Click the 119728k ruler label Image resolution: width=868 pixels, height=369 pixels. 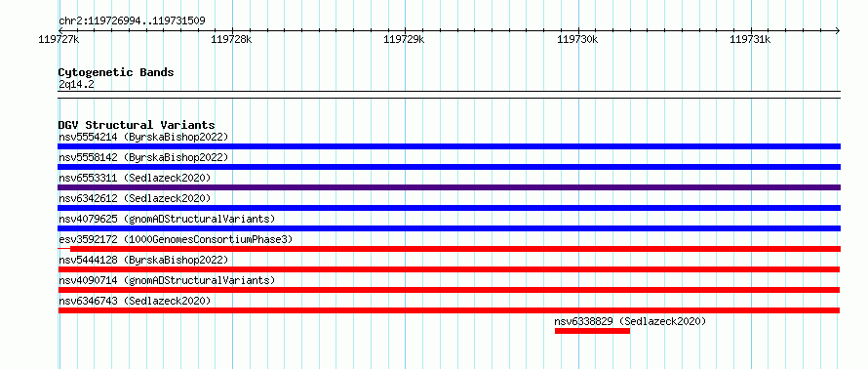(232, 39)
